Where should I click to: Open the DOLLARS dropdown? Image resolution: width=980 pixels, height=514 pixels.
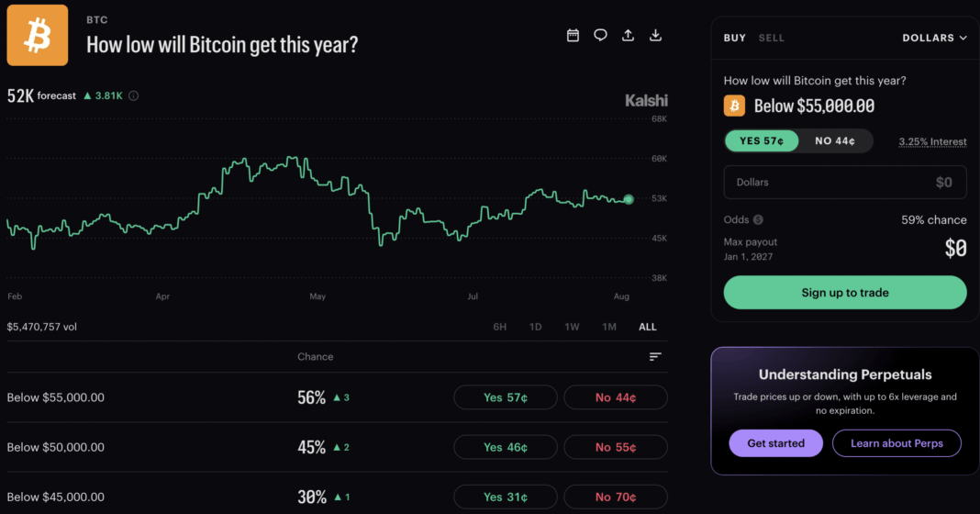pos(934,39)
